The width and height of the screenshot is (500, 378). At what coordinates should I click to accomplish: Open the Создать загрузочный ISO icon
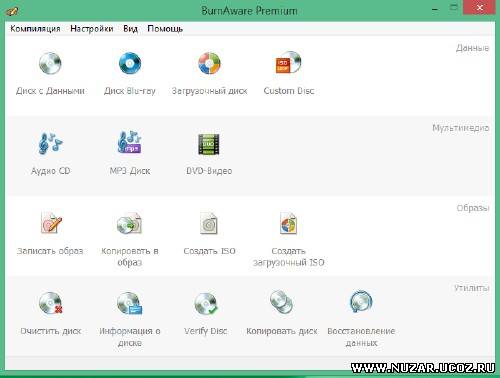click(x=288, y=223)
